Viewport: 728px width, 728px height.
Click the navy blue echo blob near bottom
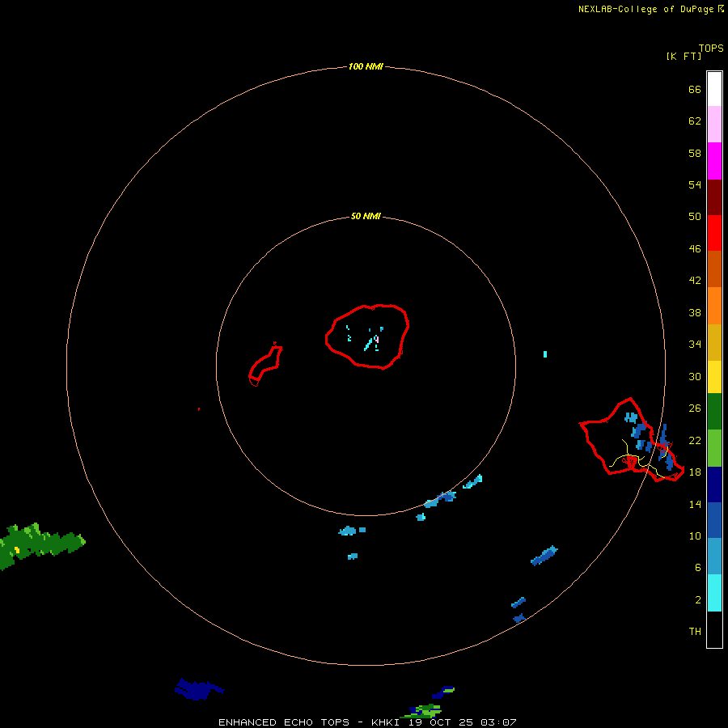[199, 689]
